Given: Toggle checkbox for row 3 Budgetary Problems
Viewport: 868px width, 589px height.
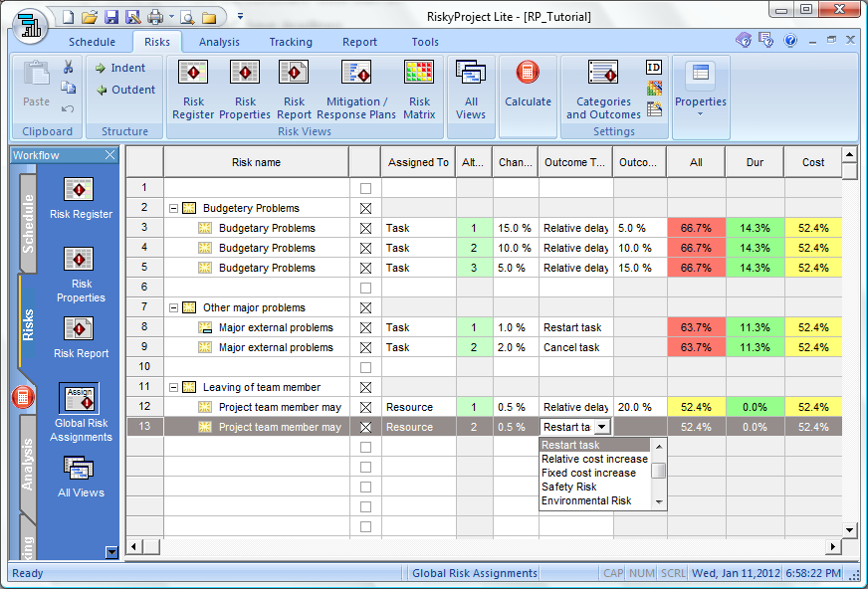Looking at the screenshot, I should (365, 229).
